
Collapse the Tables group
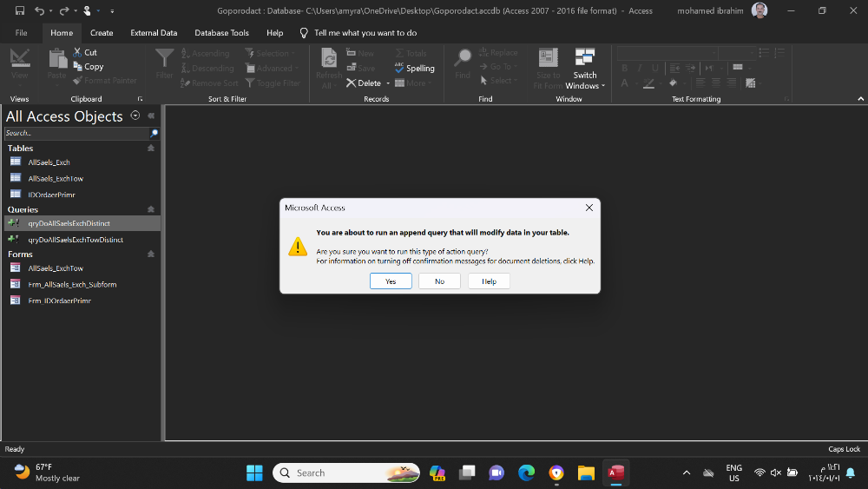click(x=150, y=148)
